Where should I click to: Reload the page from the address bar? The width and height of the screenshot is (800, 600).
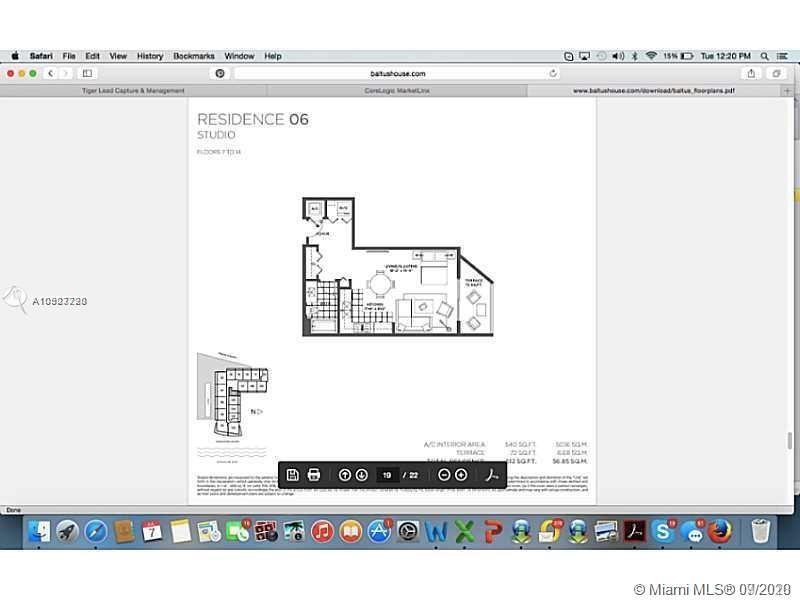553,73
